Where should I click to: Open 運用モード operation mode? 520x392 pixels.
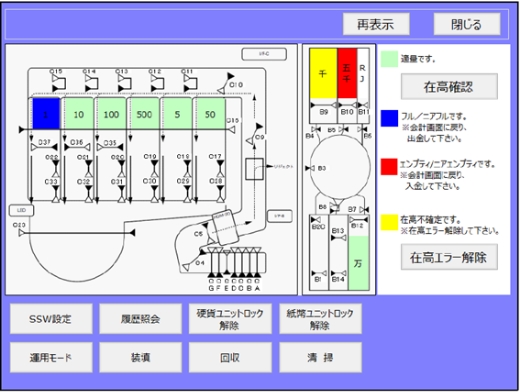point(51,357)
